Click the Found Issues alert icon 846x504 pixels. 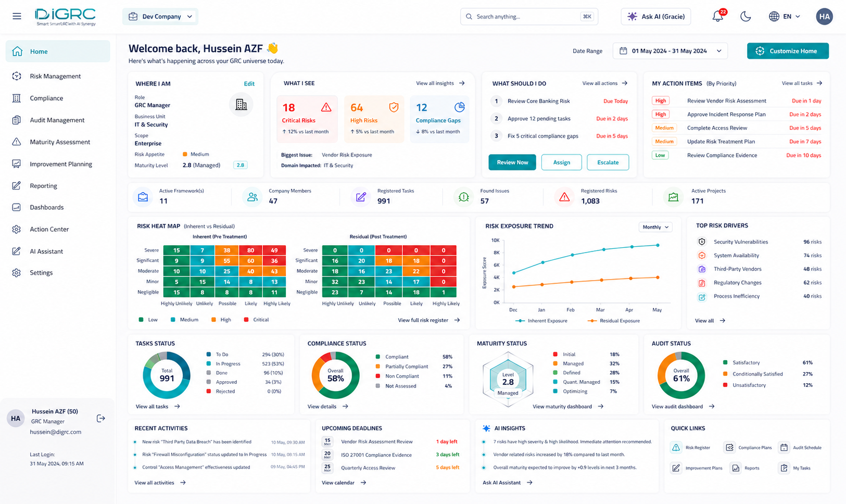pyautogui.click(x=463, y=197)
